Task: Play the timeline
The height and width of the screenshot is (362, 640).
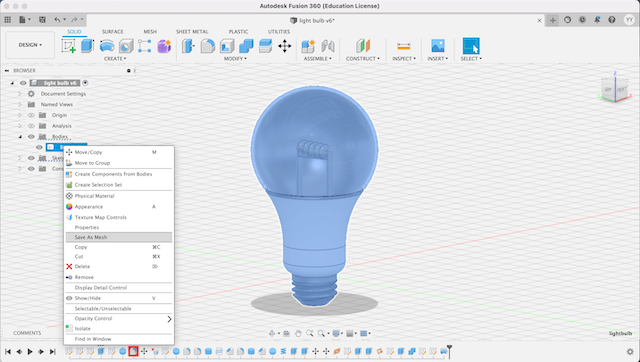Action: [x=30, y=351]
